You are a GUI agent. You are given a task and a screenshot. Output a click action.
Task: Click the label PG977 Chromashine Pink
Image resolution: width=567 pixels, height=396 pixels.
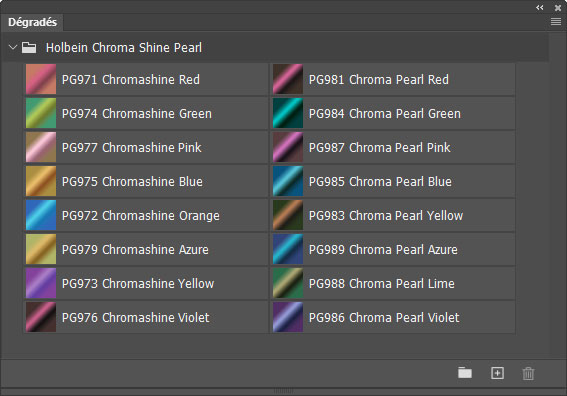132,148
